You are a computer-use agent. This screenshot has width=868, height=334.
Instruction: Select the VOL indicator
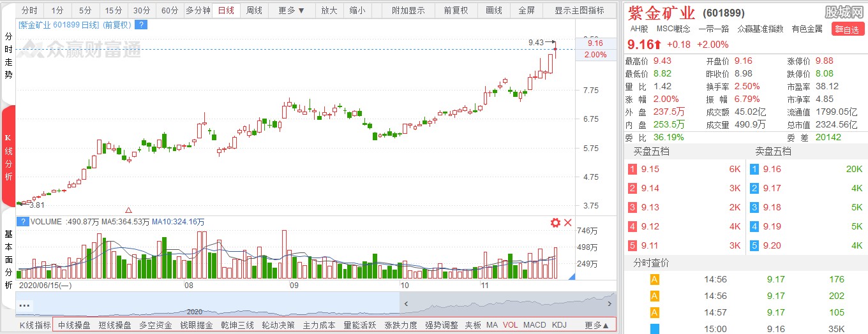(x=511, y=325)
